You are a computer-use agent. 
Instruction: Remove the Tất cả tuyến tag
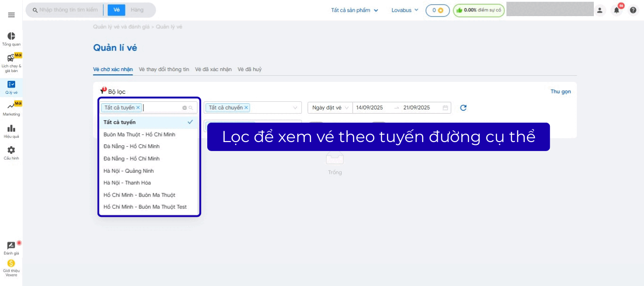point(138,108)
